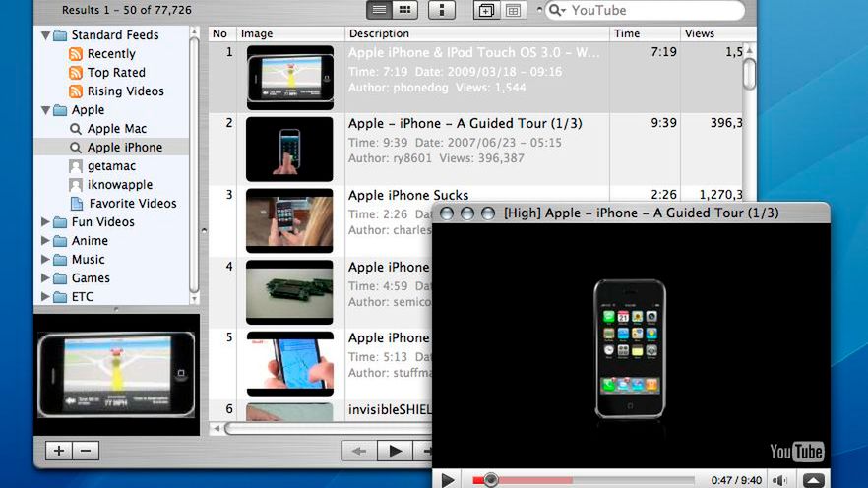
Task: Click thumbnail of Guided Tour video
Action: pyautogui.click(x=289, y=149)
